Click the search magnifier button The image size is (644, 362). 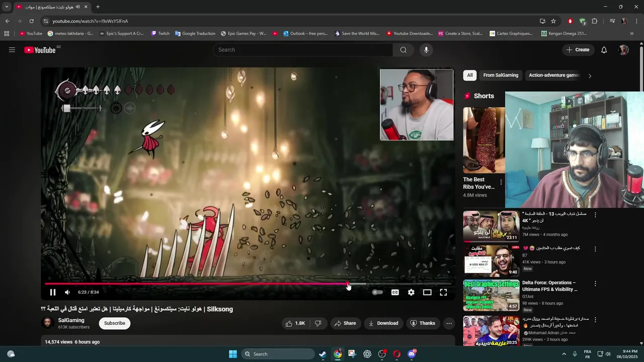404,50
